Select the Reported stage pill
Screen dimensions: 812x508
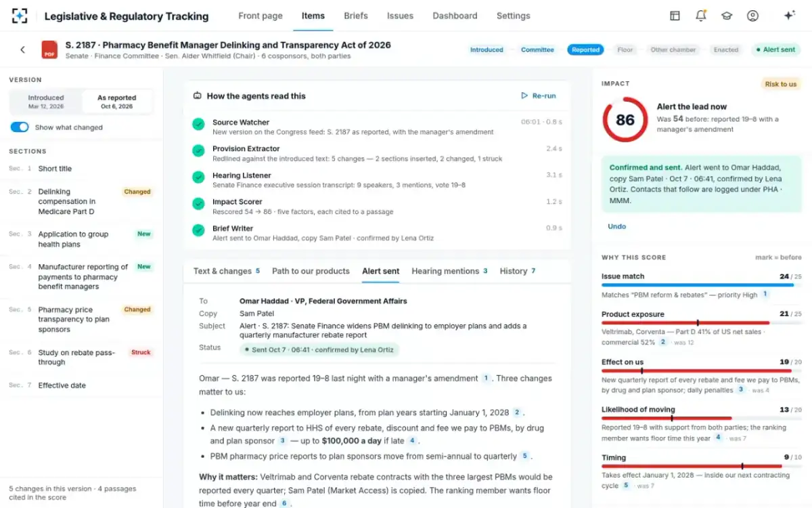[586, 49]
